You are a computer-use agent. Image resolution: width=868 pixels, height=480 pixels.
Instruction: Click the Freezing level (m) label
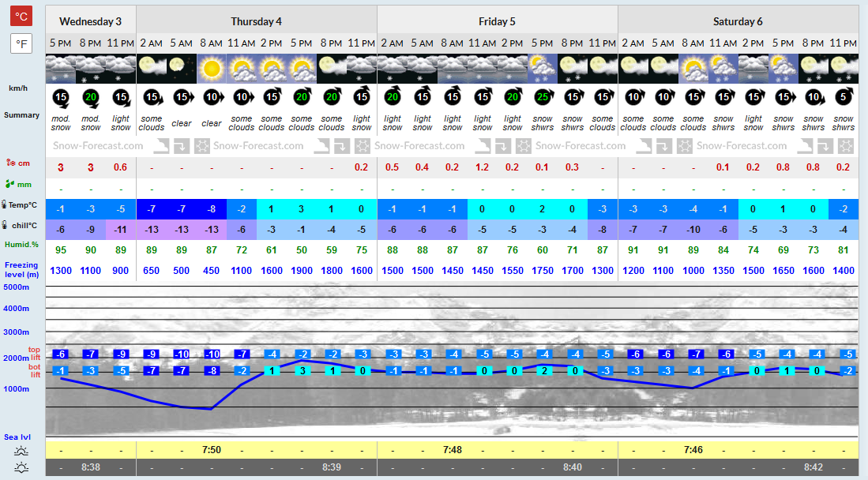pos(21,270)
